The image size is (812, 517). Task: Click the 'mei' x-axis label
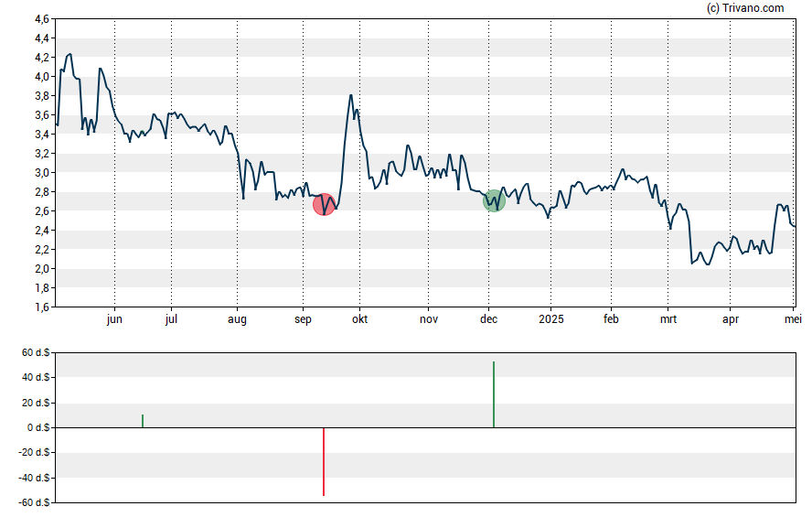pyautogui.click(x=793, y=319)
